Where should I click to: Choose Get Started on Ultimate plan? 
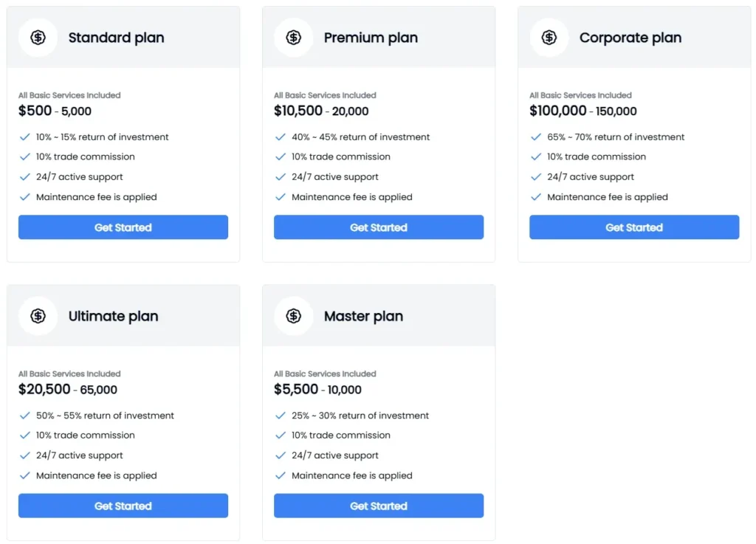point(123,506)
